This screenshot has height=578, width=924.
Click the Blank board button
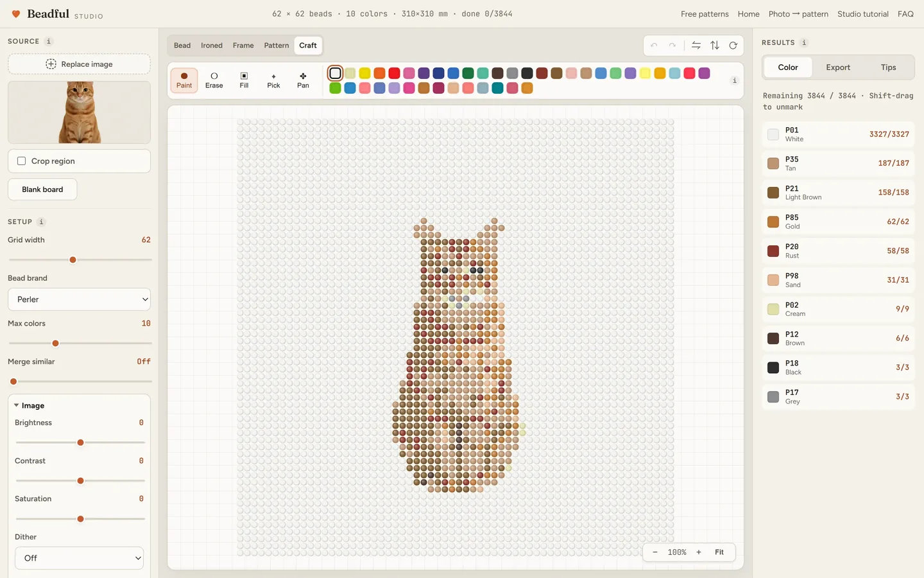[42, 189]
